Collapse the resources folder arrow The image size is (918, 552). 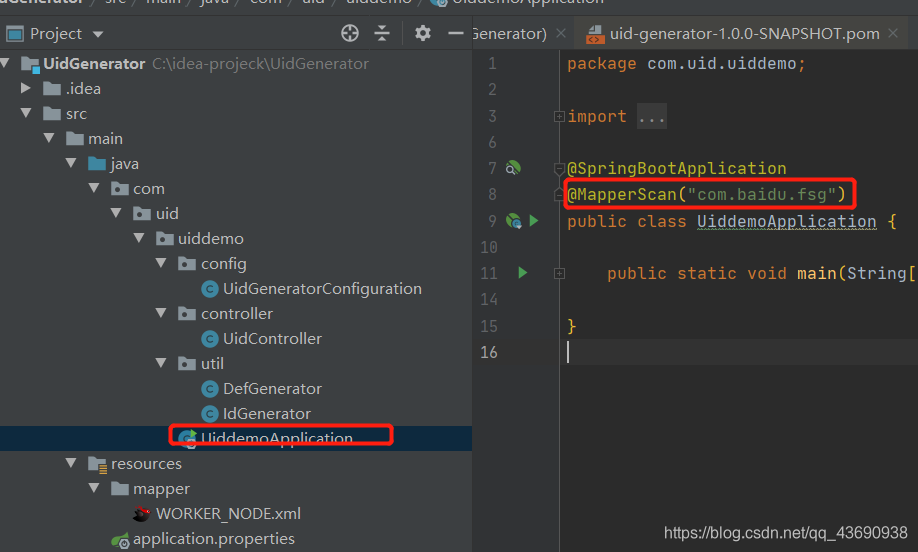tap(71, 463)
